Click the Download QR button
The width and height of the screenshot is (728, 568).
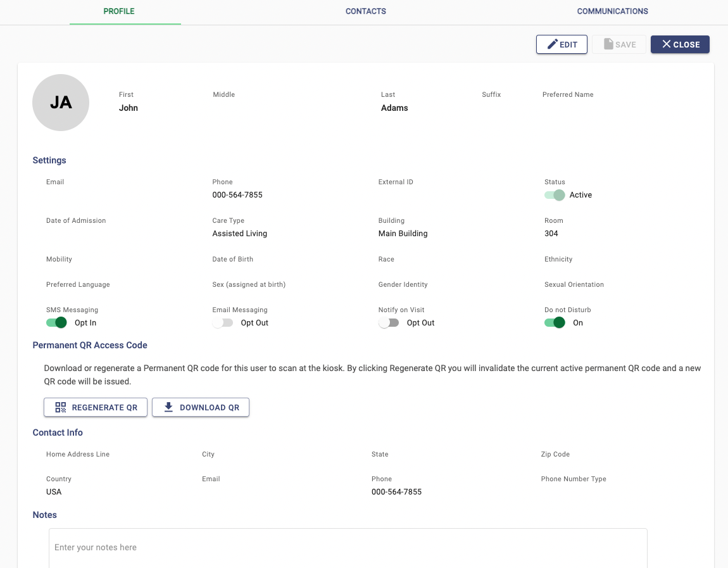click(x=200, y=407)
